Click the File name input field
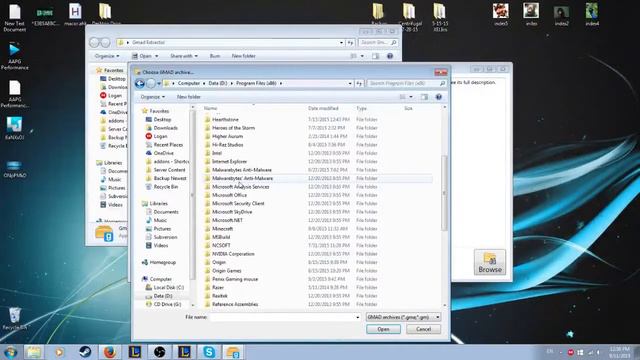The width and height of the screenshot is (640, 360). pos(282,317)
